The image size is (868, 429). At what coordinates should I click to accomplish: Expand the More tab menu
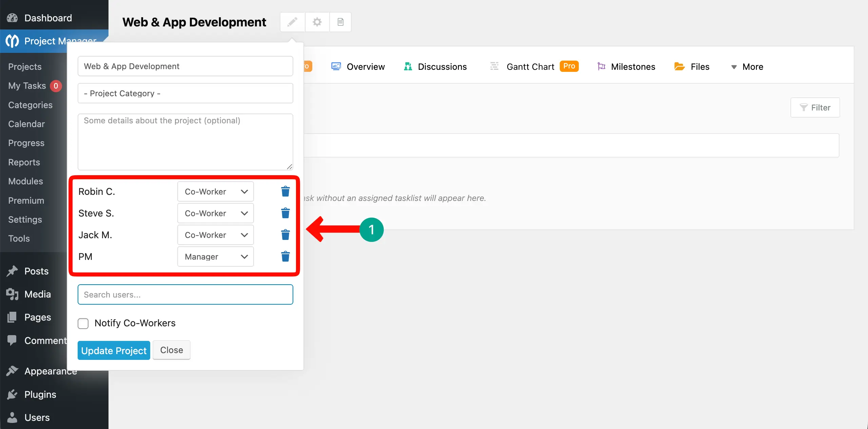(x=747, y=66)
